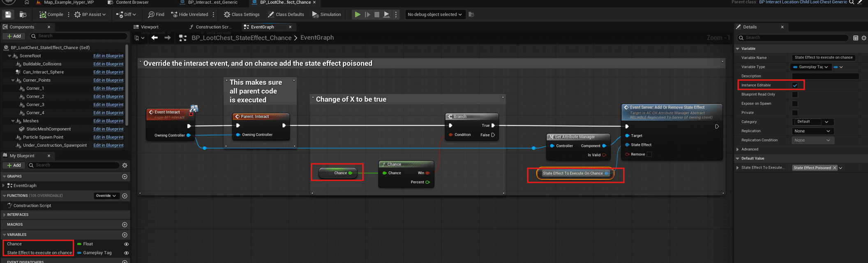Compile the blueprint
This screenshot has height=263, width=868.
point(51,14)
